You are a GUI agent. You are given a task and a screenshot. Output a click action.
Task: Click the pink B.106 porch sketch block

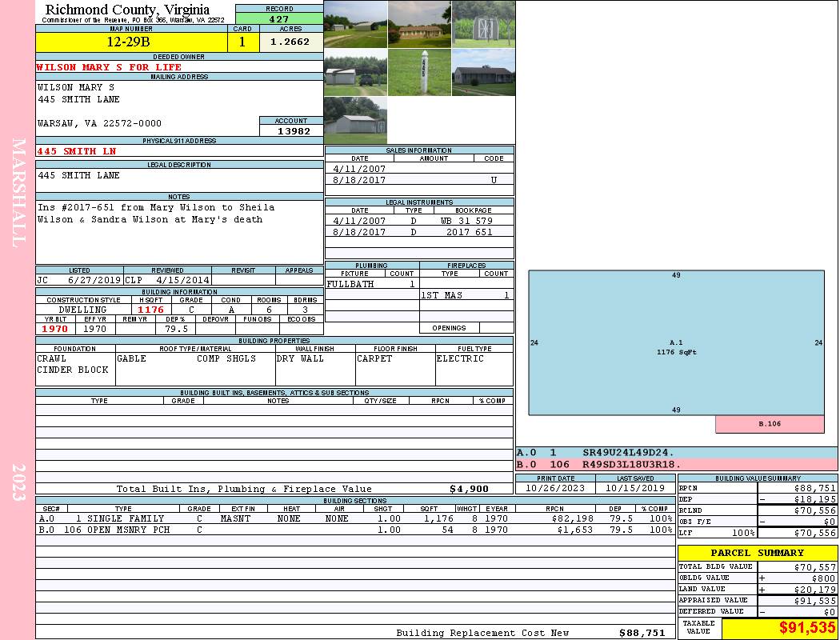(x=769, y=424)
